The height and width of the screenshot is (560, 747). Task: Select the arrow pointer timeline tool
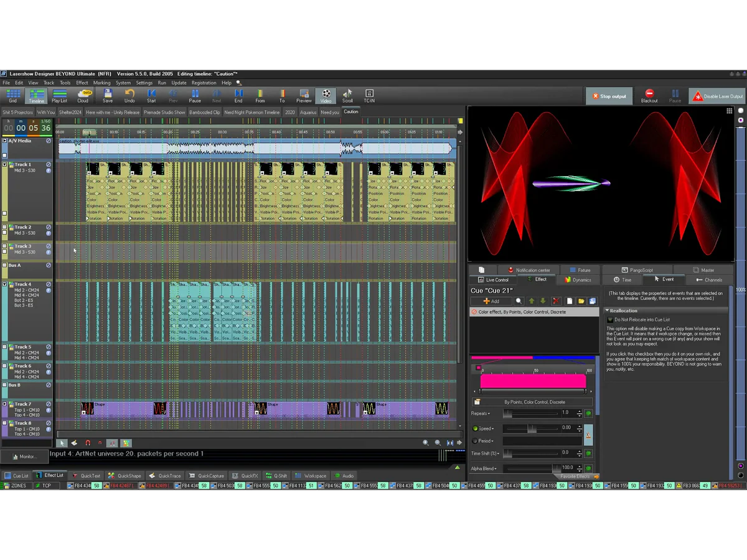[x=62, y=443]
